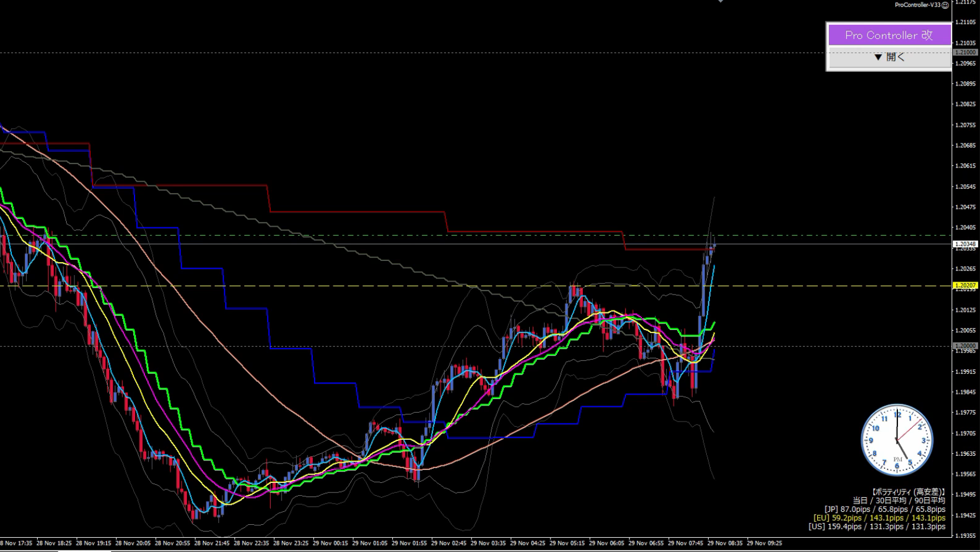Click the analog clock widget
Viewport: 980px width, 552px height.
coord(897,440)
